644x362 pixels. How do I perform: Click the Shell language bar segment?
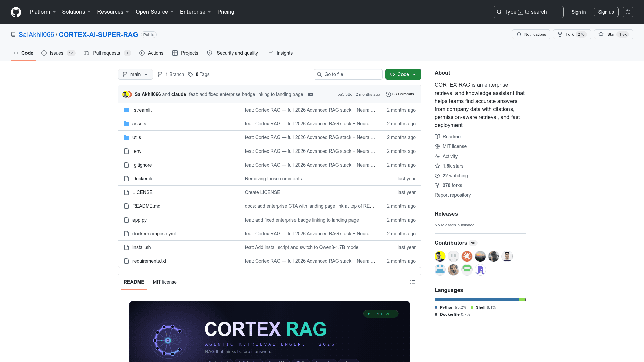click(522, 300)
